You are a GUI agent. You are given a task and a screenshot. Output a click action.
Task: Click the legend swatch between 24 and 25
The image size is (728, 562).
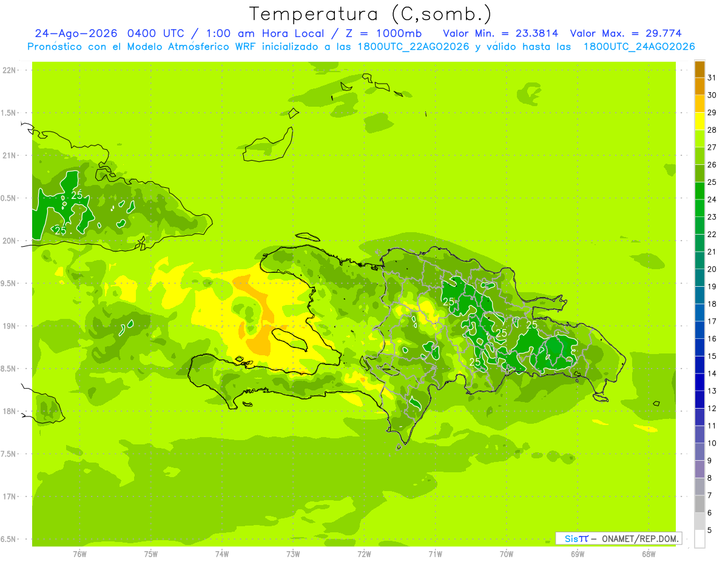click(x=699, y=191)
